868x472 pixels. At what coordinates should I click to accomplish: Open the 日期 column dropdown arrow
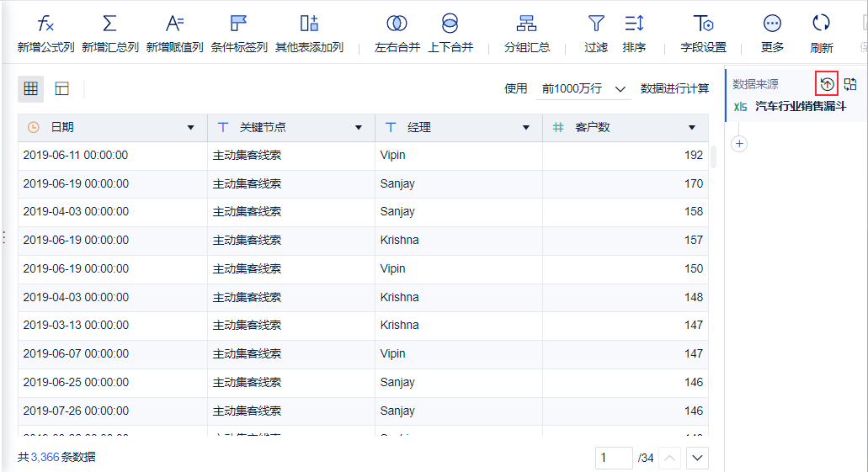pyautogui.click(x=190, y=128)
